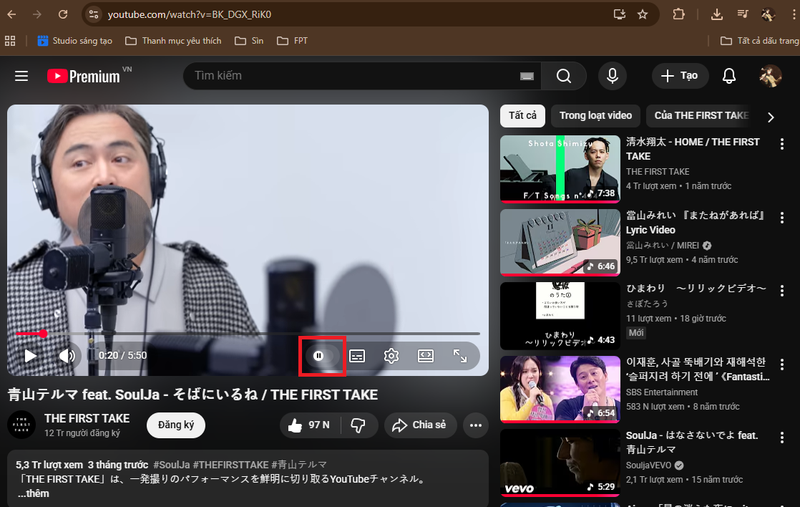The image size is (800, 507).
Task: Open apps grid in bookmarks bar
Action: pyautogui.click(x=10, y=41)
